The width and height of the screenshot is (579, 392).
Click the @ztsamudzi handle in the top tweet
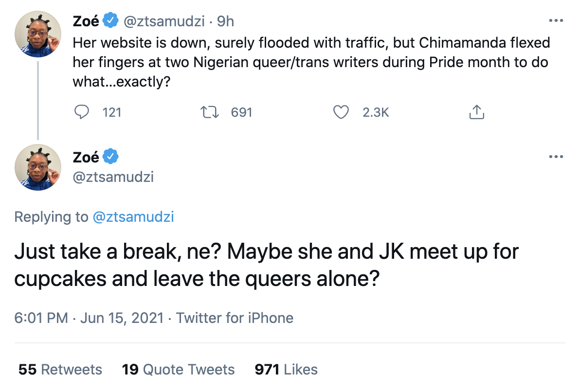tap(164, 21)
